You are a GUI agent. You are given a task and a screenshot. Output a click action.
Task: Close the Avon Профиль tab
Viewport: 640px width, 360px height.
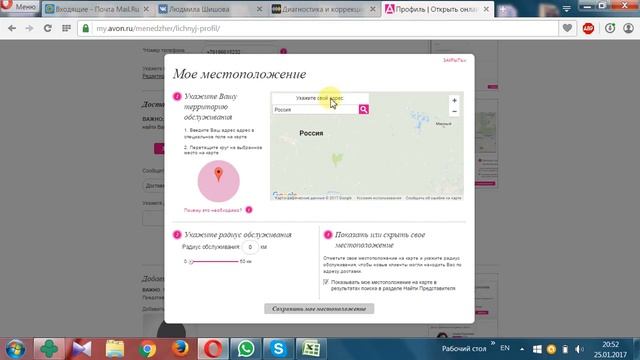pyautogui.click(x=486, y=9)
